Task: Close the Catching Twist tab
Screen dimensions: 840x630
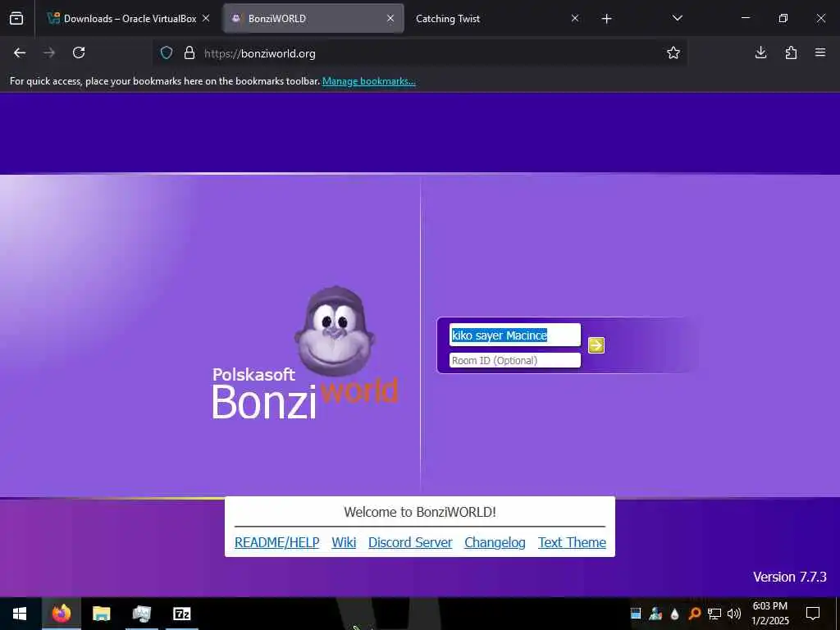Action: [x=575, y=18]
